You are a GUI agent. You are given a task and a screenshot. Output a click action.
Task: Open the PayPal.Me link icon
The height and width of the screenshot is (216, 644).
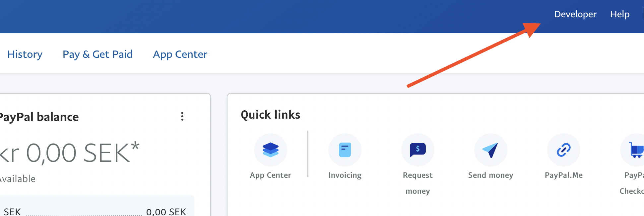pos(563,150)
